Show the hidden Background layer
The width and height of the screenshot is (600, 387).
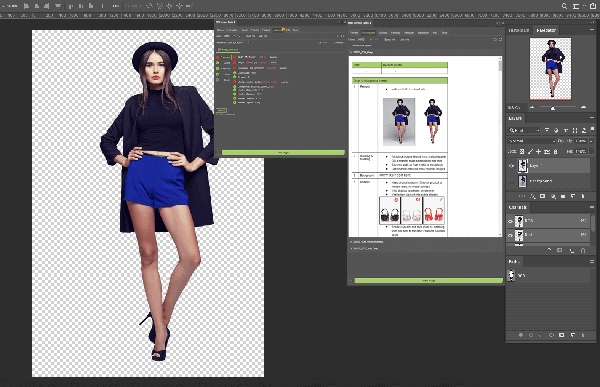pyautogui.click(x=512, y=181)
